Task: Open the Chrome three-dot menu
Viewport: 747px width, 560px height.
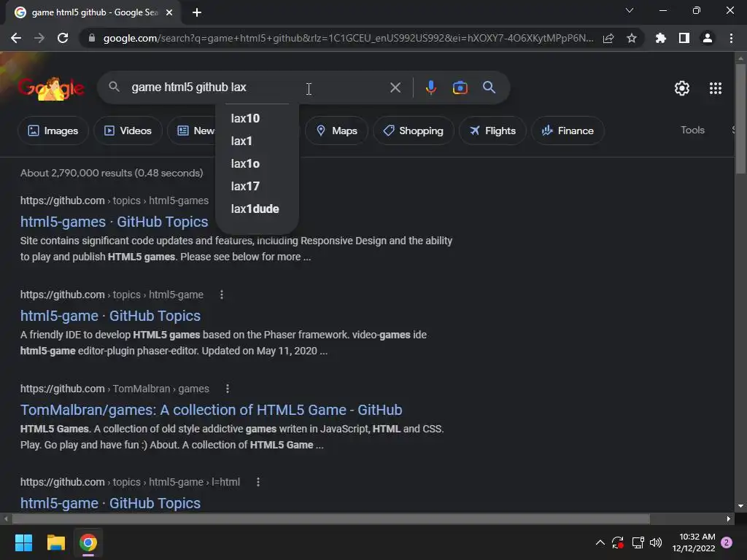Action: pyautogui.click(x=731, y=38)
